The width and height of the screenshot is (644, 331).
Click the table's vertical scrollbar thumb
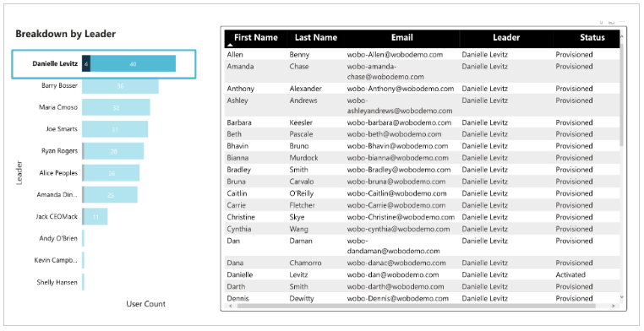[622, 95]
